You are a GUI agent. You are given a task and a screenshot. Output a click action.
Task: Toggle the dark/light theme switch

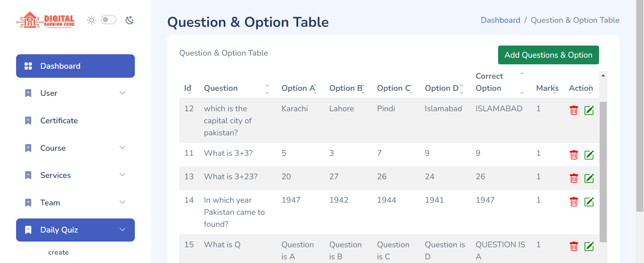(x=109, y=20)
